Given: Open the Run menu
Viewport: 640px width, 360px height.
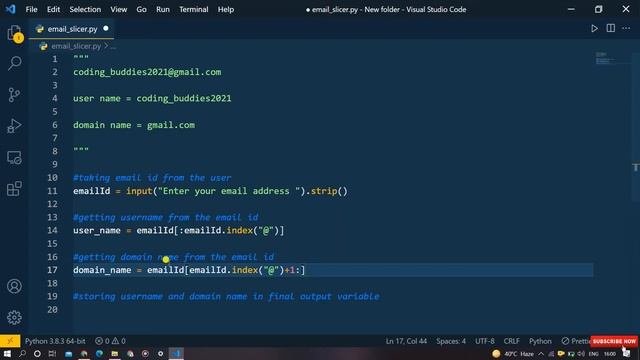Looking at the screenshot, I should (x=162, y=9).
